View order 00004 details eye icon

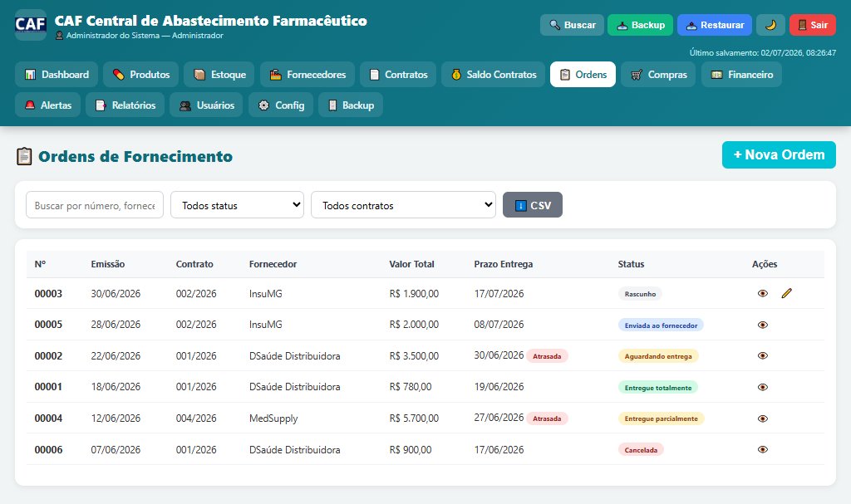763,418
